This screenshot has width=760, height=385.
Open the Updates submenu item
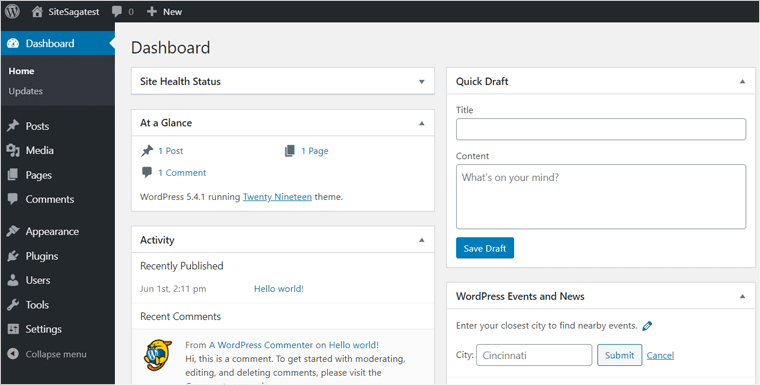25,91
